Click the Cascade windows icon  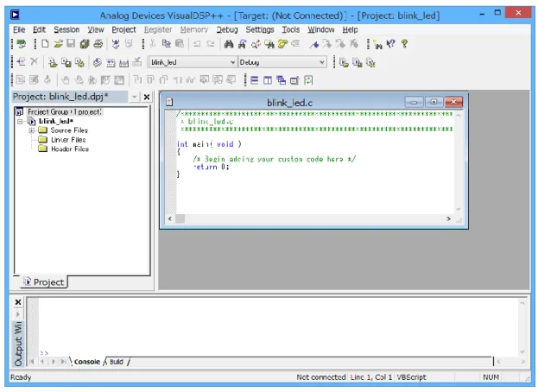[281, 80]
